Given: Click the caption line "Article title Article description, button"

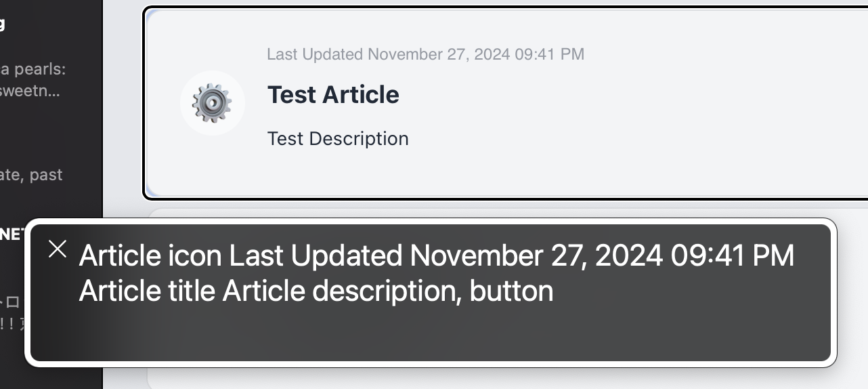Looking at the screenshot, I should 316,291.
